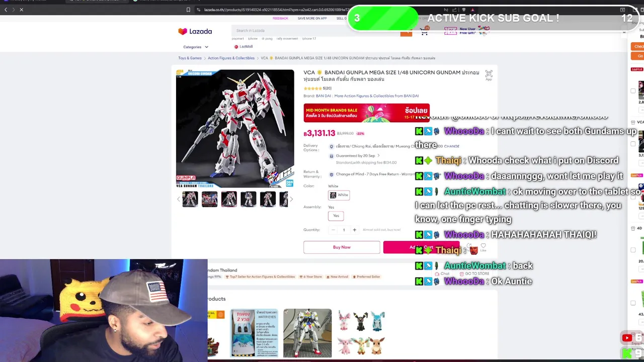Click the Lazada logo

pyautogui.click(x=195, y=31)
